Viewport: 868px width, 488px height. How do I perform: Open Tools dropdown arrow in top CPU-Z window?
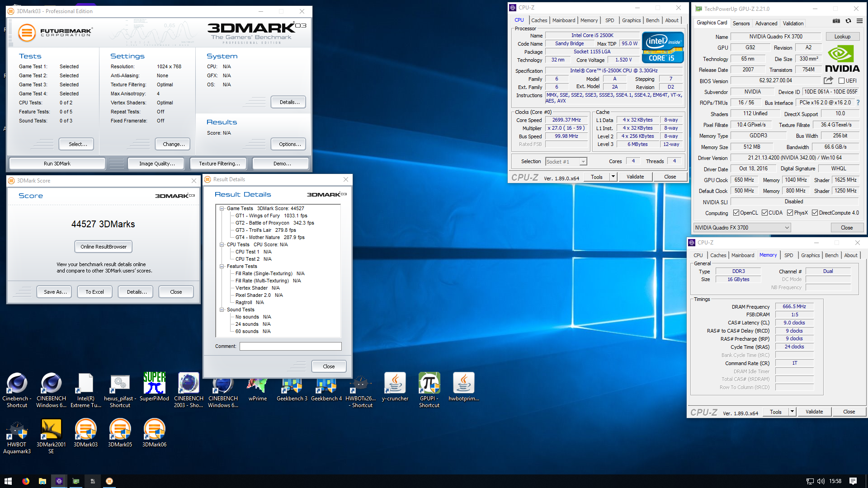613,177
